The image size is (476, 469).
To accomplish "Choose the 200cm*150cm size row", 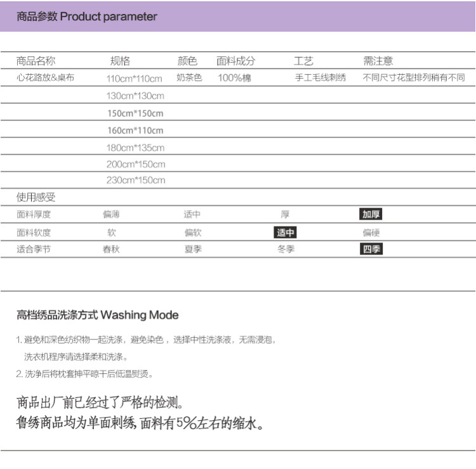I will [135, 164].
